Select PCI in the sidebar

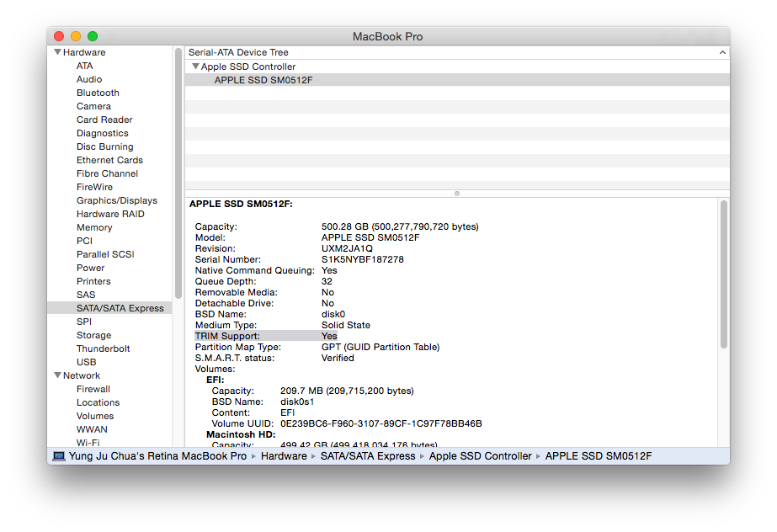[x=84, y=241]
